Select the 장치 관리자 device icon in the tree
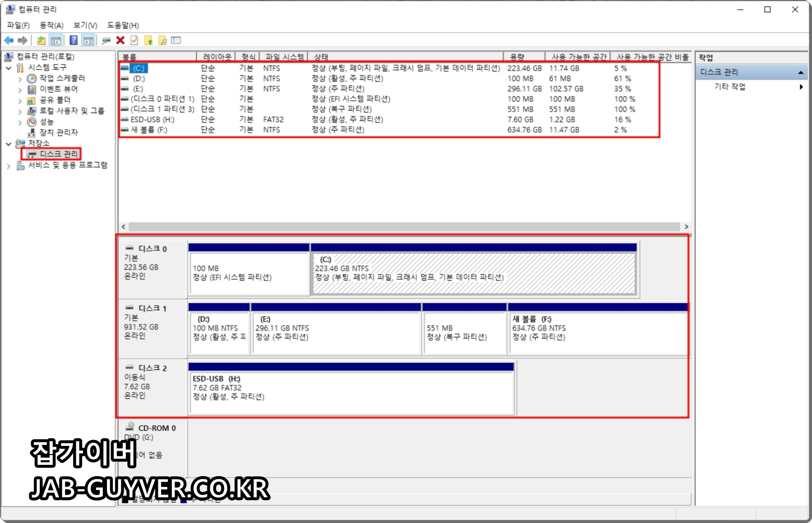 coord(32,133)
